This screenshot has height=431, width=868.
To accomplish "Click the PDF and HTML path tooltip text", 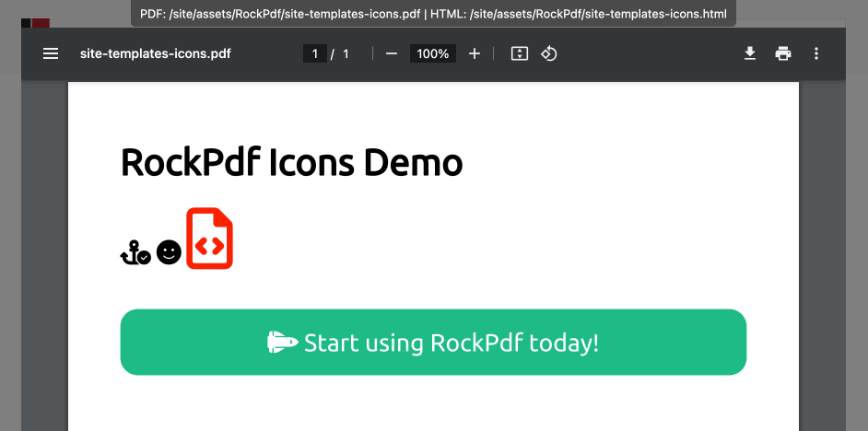I will tap(433, 14).
